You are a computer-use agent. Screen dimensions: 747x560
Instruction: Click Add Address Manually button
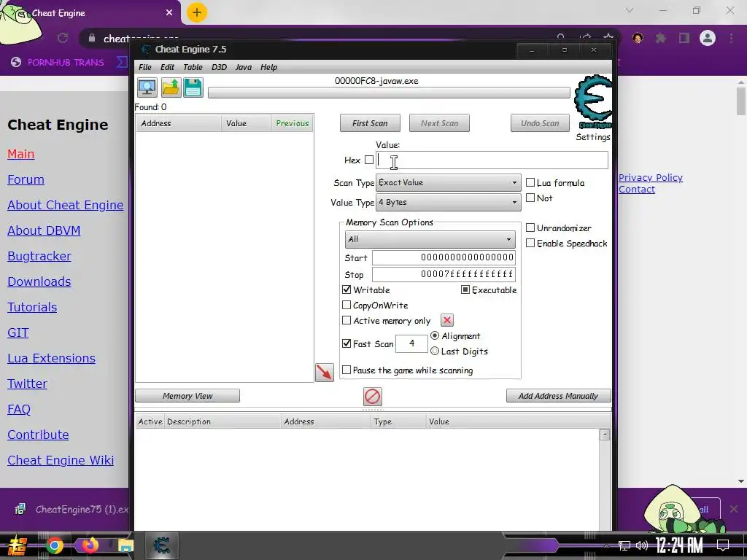pos(558,396)
